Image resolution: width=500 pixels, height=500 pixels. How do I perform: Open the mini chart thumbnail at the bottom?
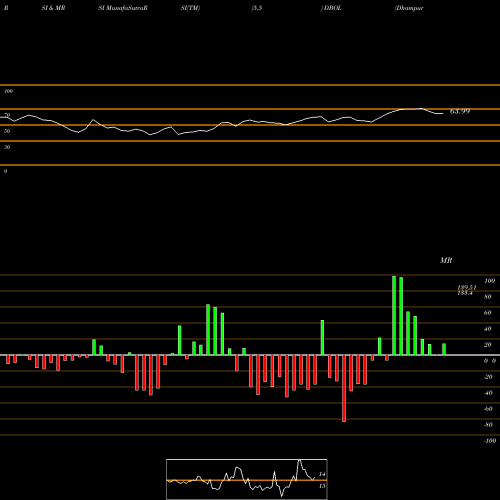pos(247,479)
